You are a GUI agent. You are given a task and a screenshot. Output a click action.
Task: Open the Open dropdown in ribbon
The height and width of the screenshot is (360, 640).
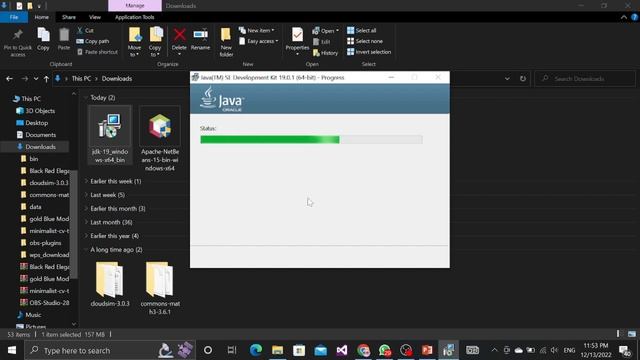point(326,31)
